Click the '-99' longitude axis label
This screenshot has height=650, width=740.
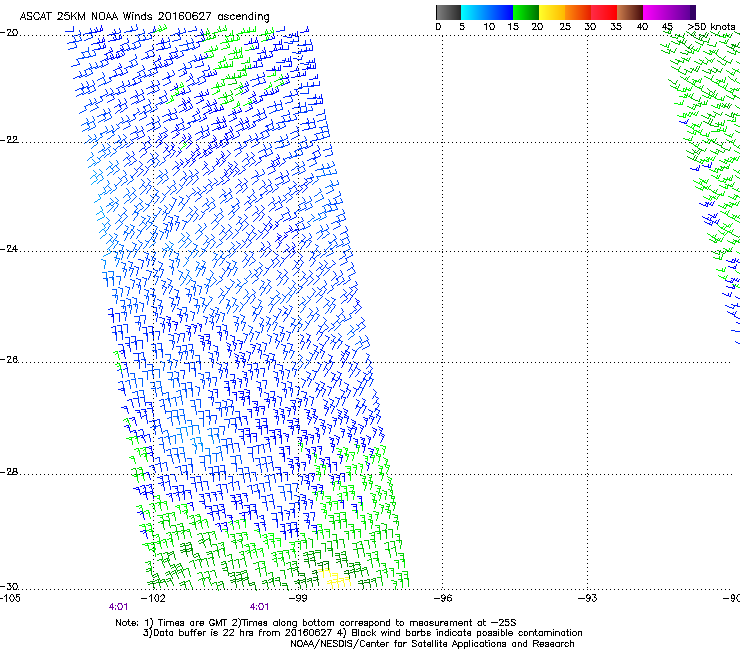tap(298, 598)
